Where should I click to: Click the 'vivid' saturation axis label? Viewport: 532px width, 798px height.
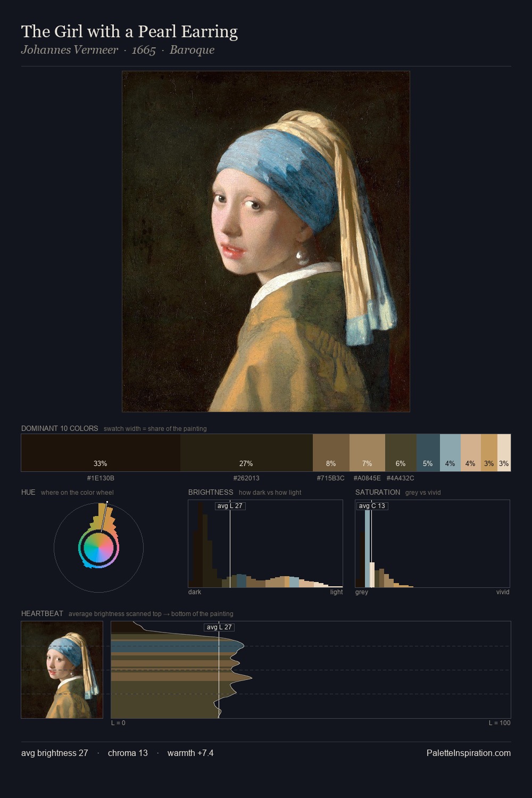[503, 592]
